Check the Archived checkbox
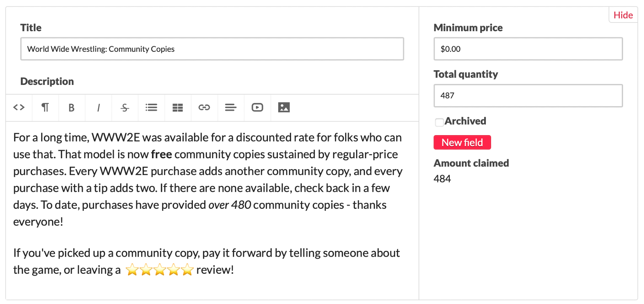Screen dimensions: 644x304 (439, 122)
